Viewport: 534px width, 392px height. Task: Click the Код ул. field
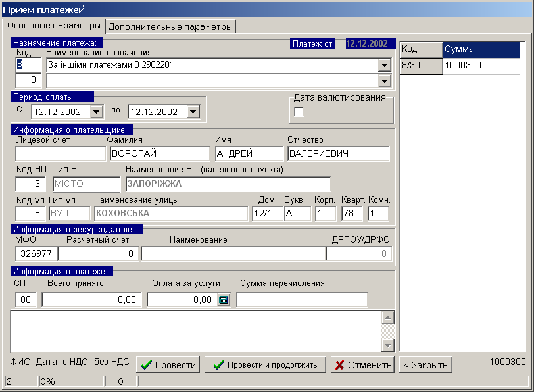[x=30, y=214]
